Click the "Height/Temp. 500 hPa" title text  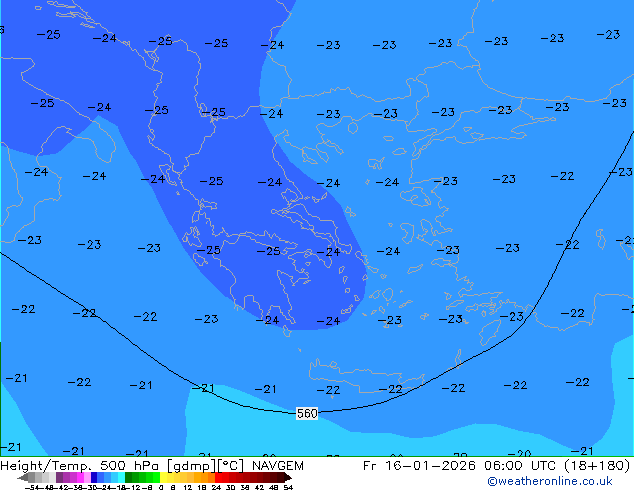click(81, 466)
